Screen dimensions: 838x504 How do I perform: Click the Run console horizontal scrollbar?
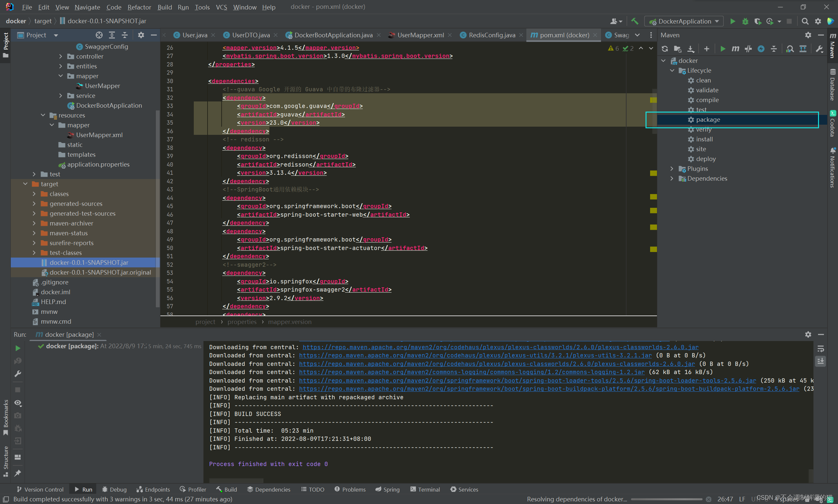(236, 480)
